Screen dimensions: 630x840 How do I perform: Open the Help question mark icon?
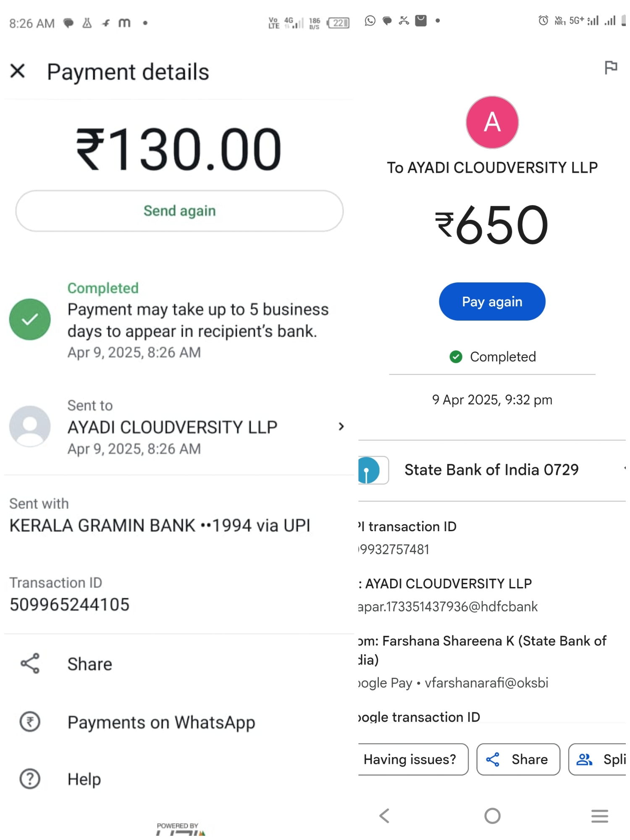[30, 779]
